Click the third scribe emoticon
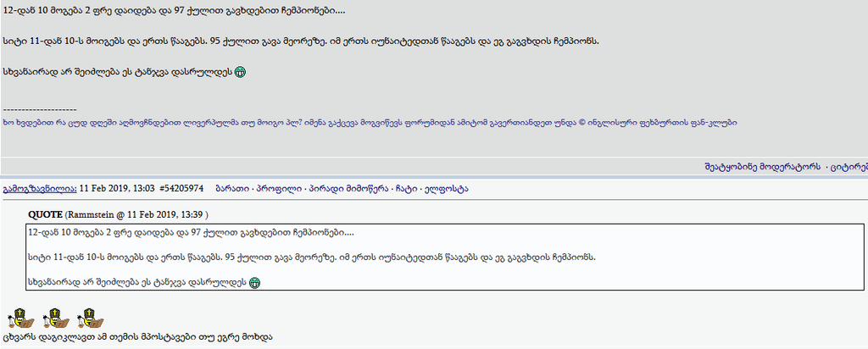The image size is (868, 349). click(x=91, y=318)
